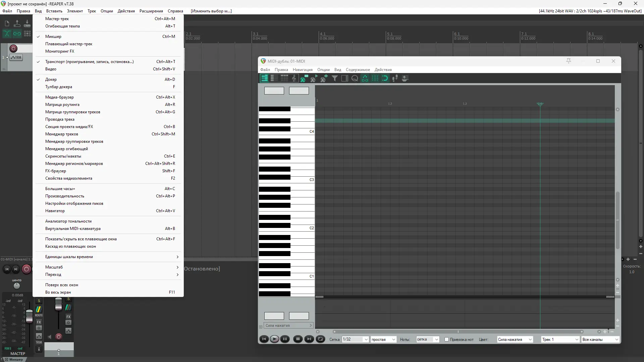Open the grid size 1/32 dropdown

366,340
